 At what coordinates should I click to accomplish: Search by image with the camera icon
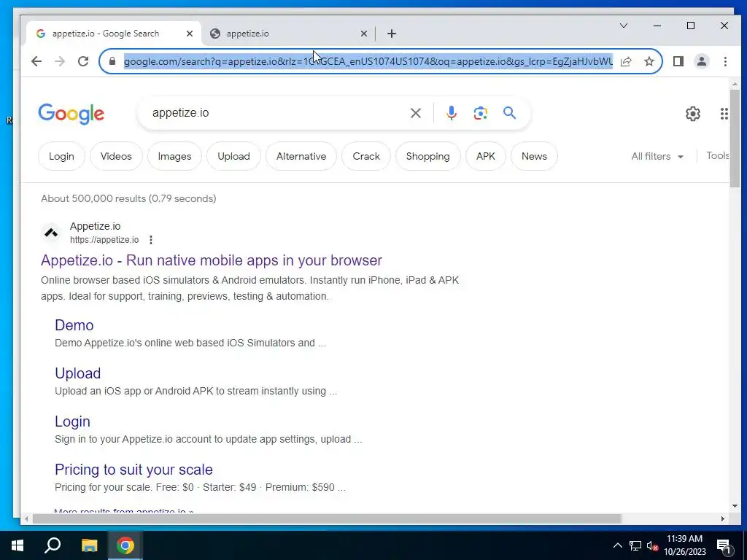(x=480, y=113)
